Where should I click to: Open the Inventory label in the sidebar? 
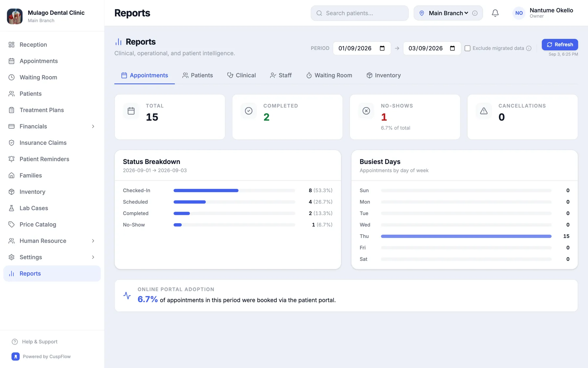32,192
